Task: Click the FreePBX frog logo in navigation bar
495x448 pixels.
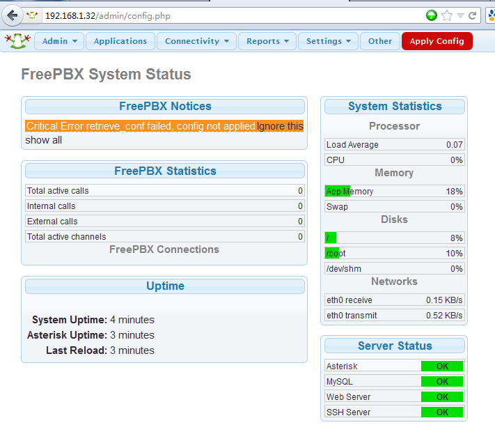Action: click(17, 41)
